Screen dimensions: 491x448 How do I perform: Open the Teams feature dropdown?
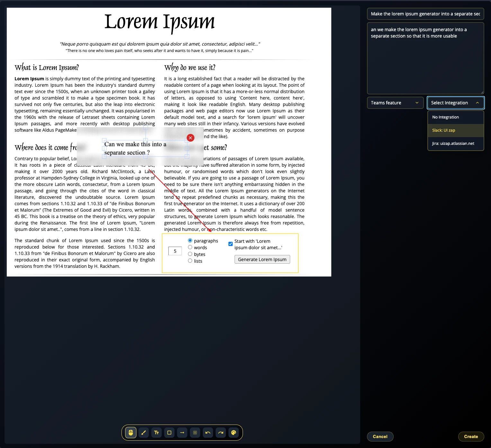click(395, 103)
